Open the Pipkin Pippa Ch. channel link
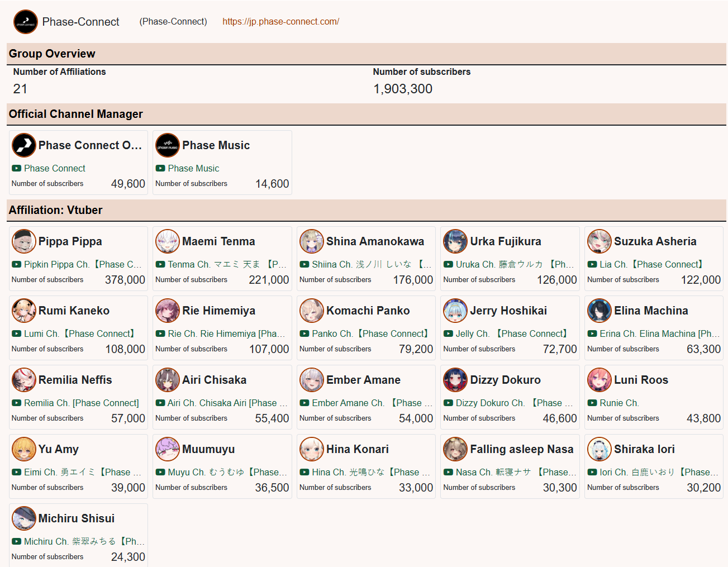The width and height of the screenshot is (728, 567). click(83, 264)
